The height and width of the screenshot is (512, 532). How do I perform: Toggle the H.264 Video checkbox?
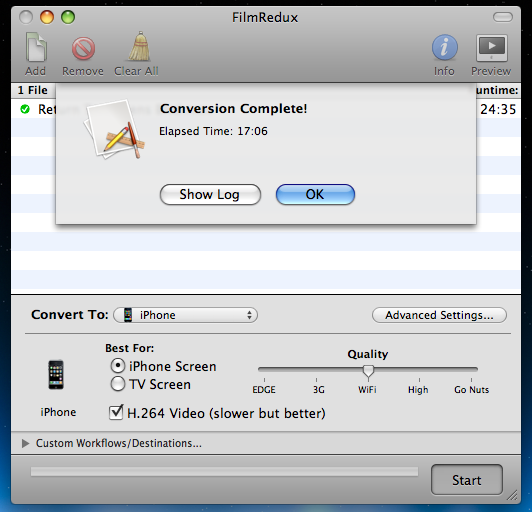click(x=116, y=413)
